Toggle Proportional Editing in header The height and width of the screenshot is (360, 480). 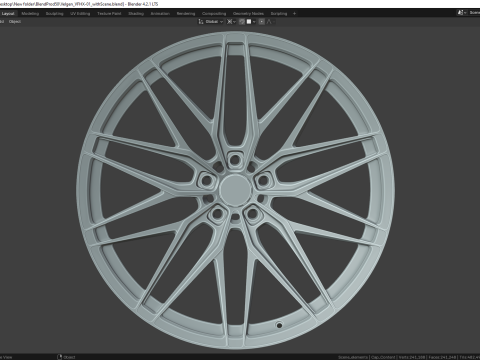tap(262, 22)
